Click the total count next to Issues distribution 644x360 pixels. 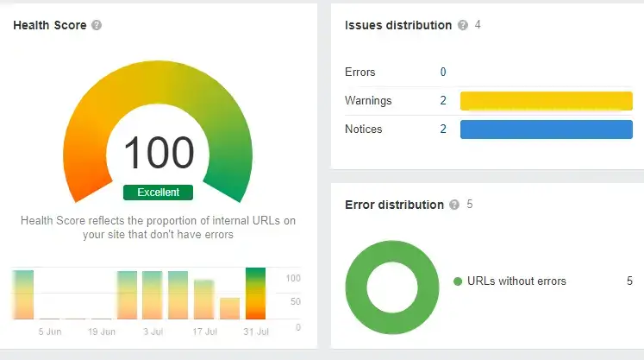pyautogui.click(x=478, y=26)
